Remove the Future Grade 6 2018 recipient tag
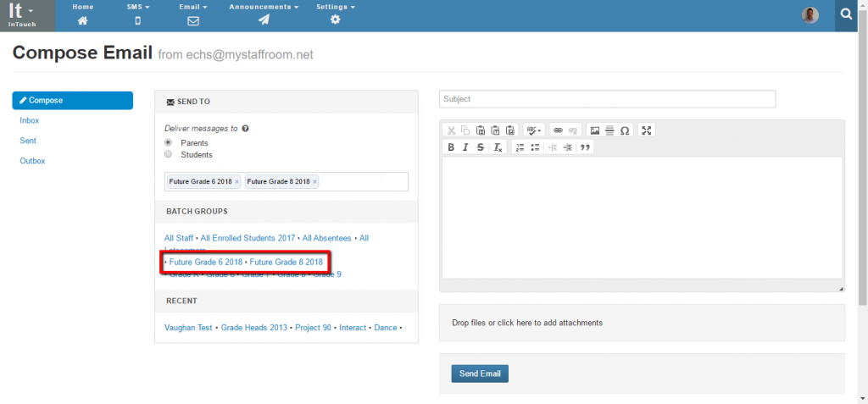Screen dimensions: 868x404 [x=237, y=181]
